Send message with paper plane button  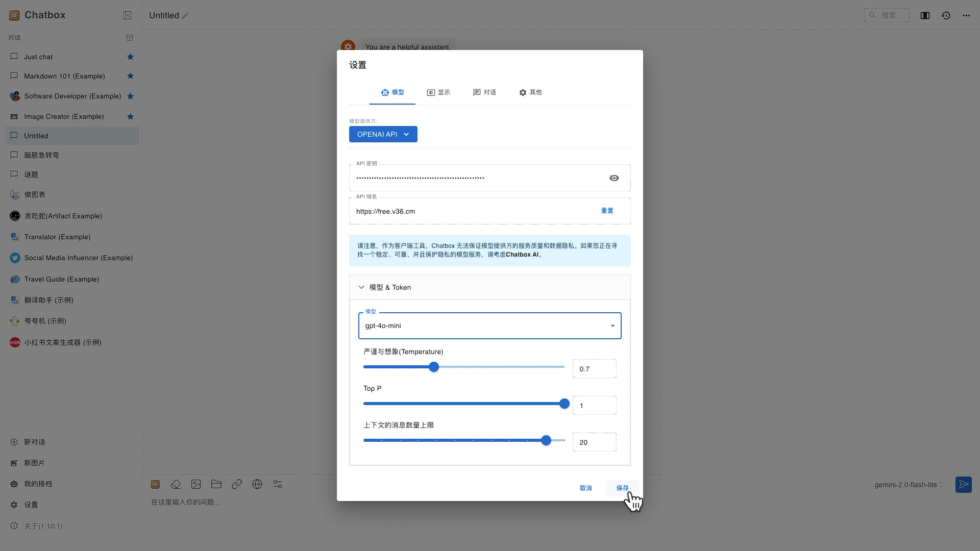coord(964,485)
